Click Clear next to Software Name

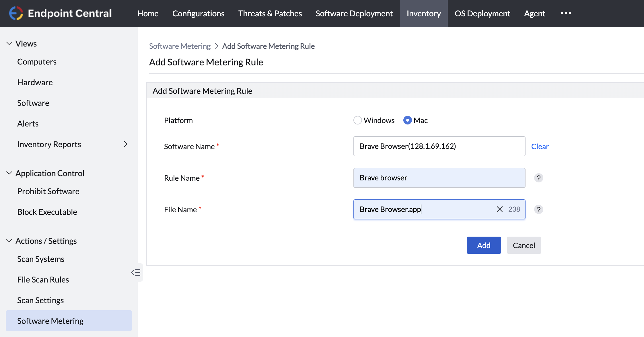click(540, 146)
